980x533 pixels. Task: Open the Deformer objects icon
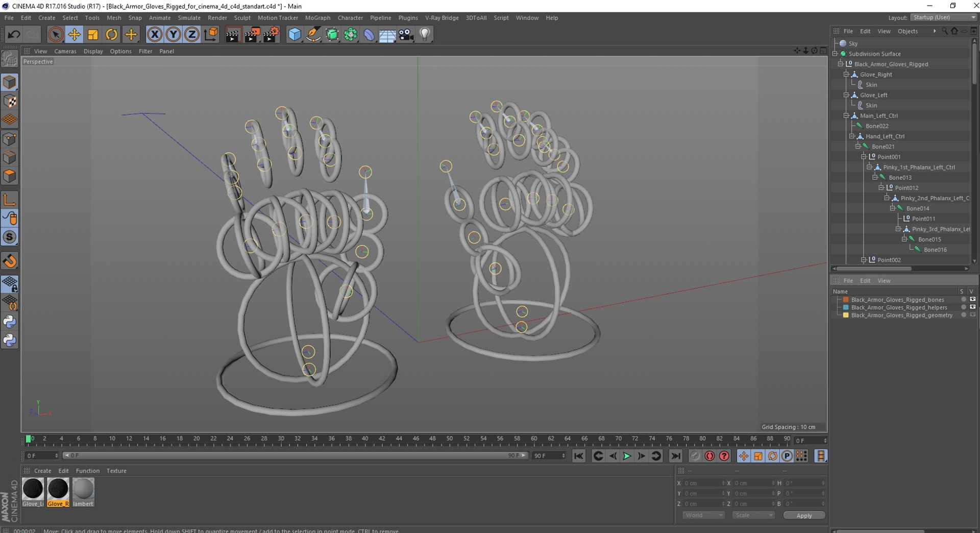click(x=369, y=34)
